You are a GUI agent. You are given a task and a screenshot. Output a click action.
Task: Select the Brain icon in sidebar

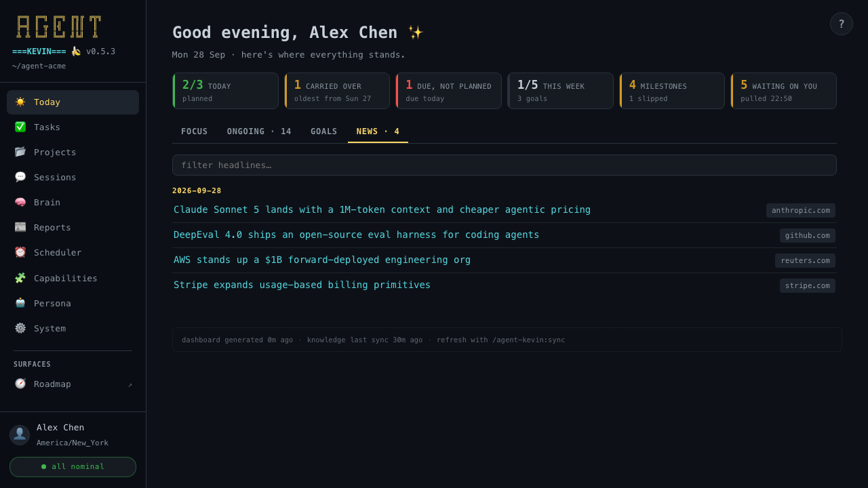point(20,202)
